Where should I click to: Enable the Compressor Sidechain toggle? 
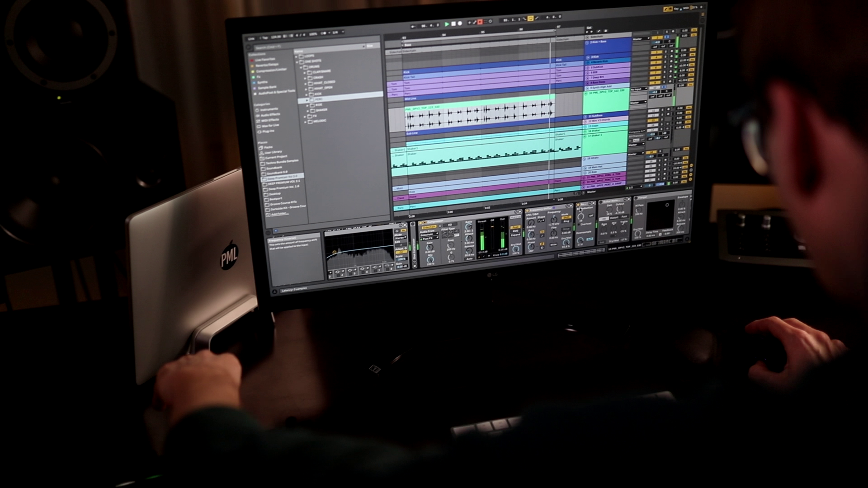click(429, 227)
